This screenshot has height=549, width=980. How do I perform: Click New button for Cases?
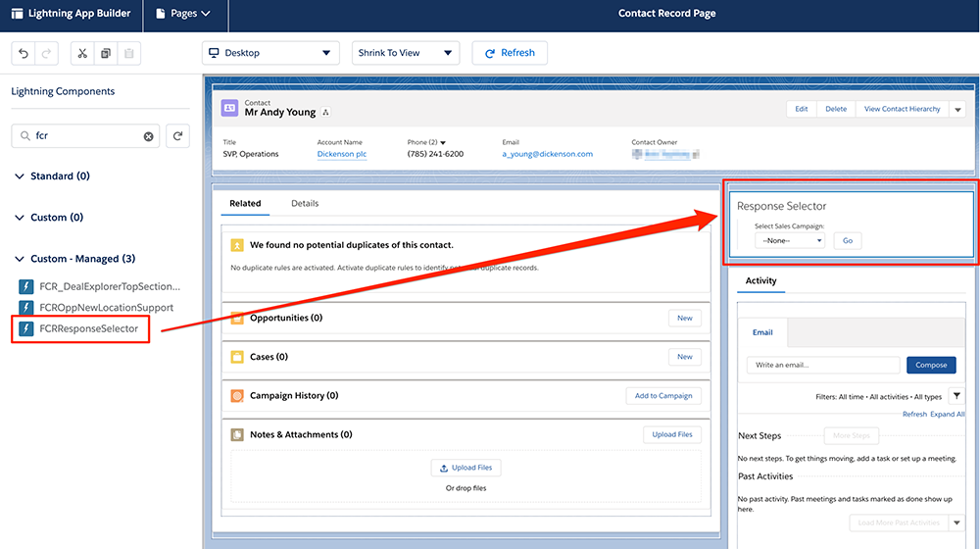point(684,357)
